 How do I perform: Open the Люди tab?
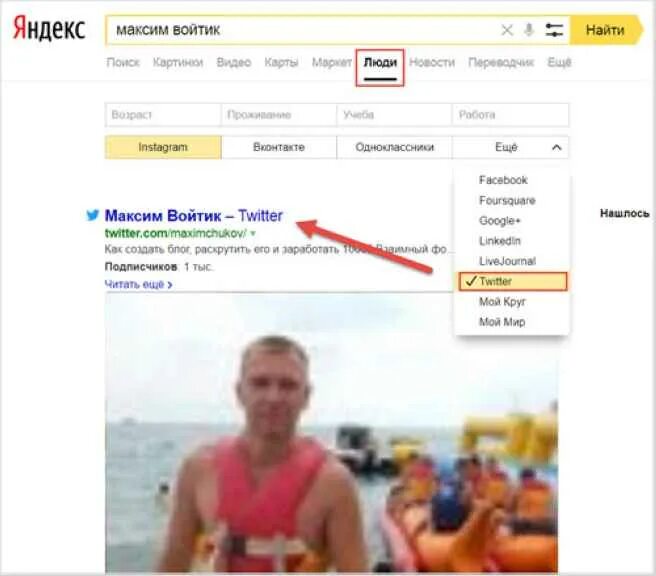point(380,64)
